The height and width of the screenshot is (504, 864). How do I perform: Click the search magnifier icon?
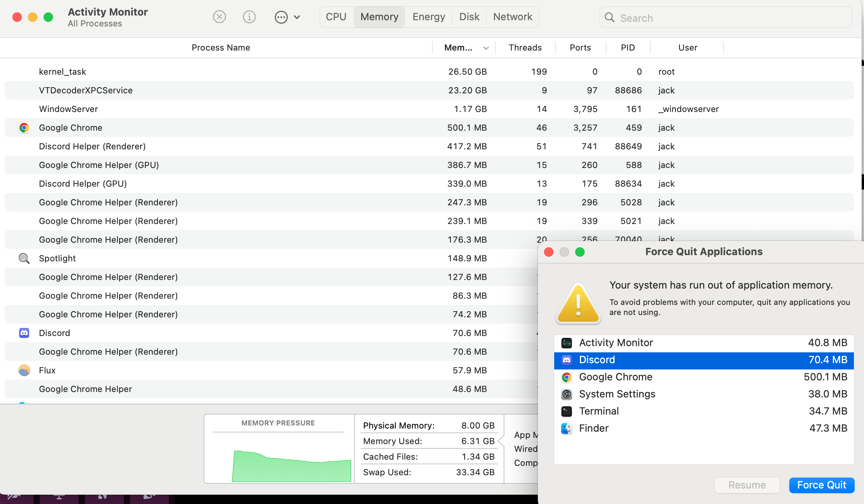pyautogui.click(x=609, y=17)
